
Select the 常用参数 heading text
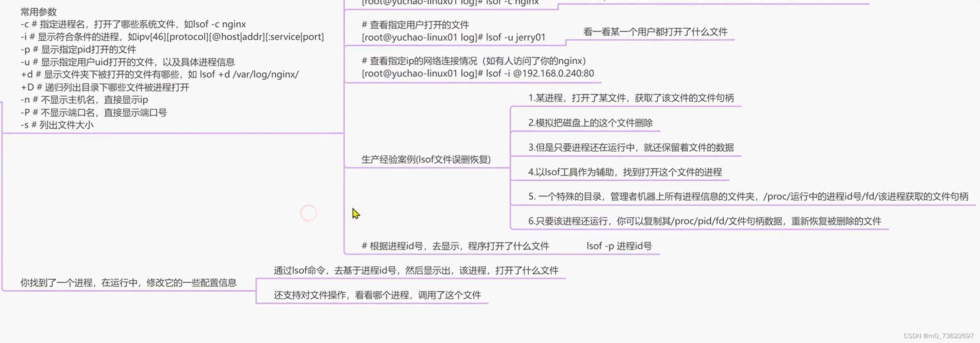point(39,12)
